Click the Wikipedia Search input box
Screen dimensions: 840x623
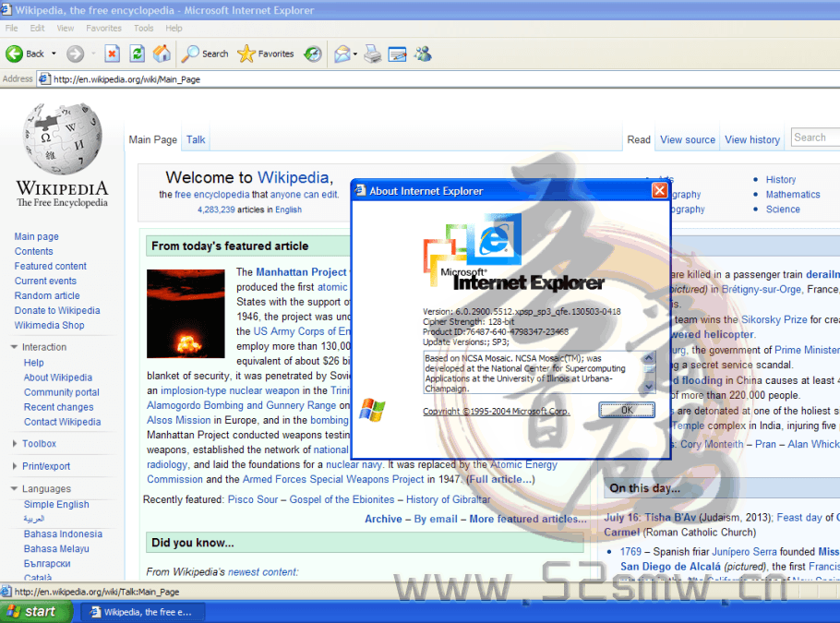[x=815, y=138]
